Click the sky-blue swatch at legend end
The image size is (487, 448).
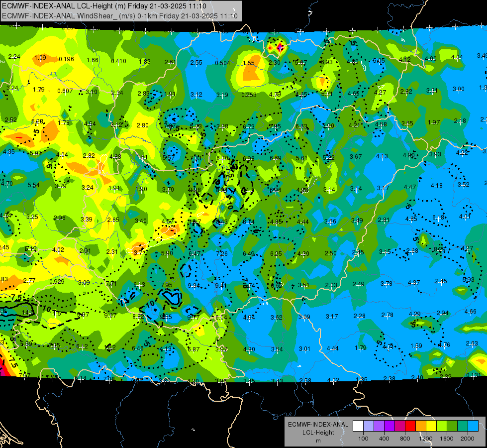pos(473,426)
